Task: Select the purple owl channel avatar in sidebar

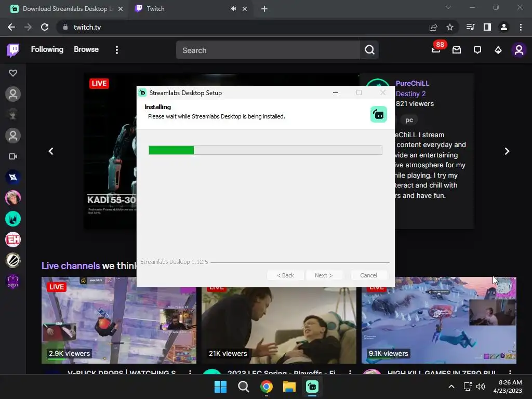Action: (13, 281)
